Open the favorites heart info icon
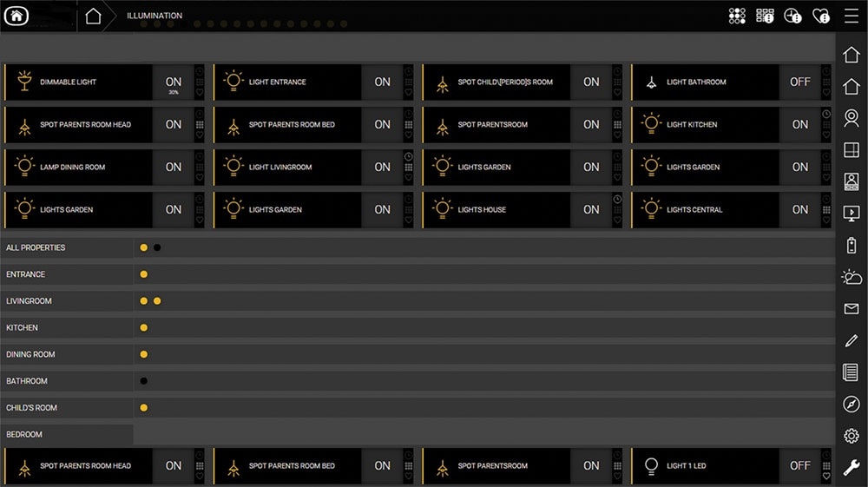The width and height of the screenshot is (868, 487). 820,16
